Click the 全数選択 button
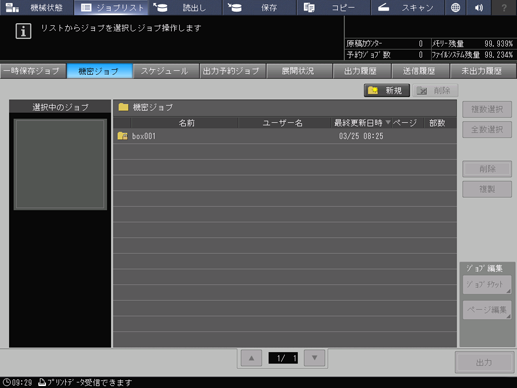This screenshot has height=388, width=517. (x=487, y=130)
